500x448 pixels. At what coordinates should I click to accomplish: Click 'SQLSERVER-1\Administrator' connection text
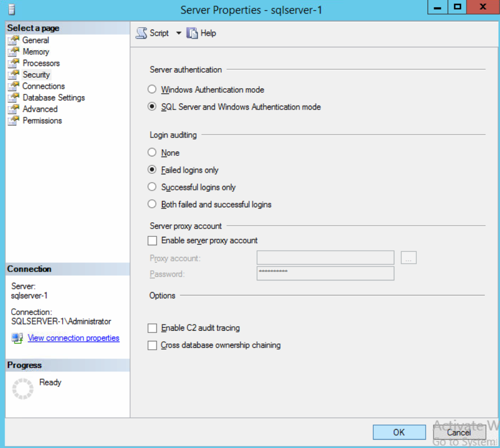point(61,321)
